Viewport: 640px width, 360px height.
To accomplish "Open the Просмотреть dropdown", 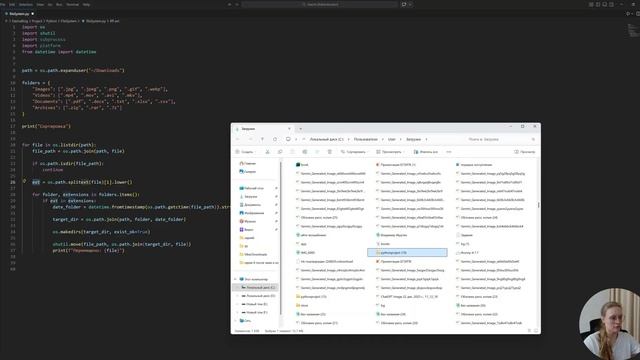I will pos(391,152).
